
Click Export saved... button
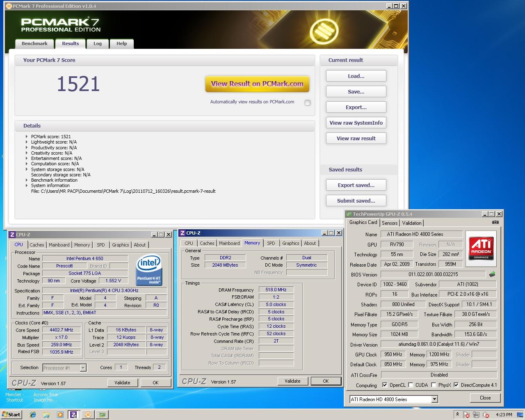coord(356,185)
